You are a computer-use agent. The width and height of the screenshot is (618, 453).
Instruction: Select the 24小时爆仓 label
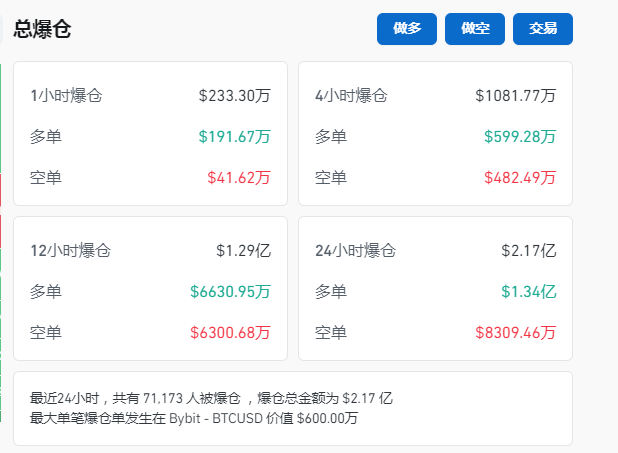click(355, 250)
